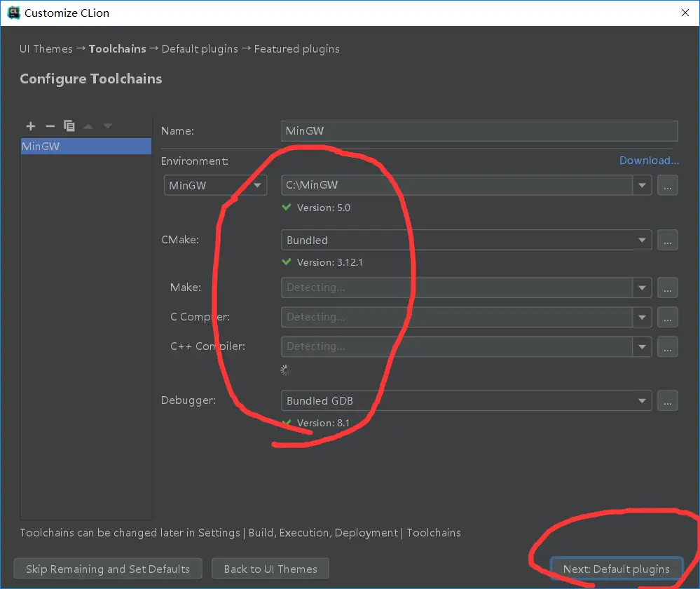700x589 pixels.
Task: Click the Make Detecting... field
Action: 457,287
